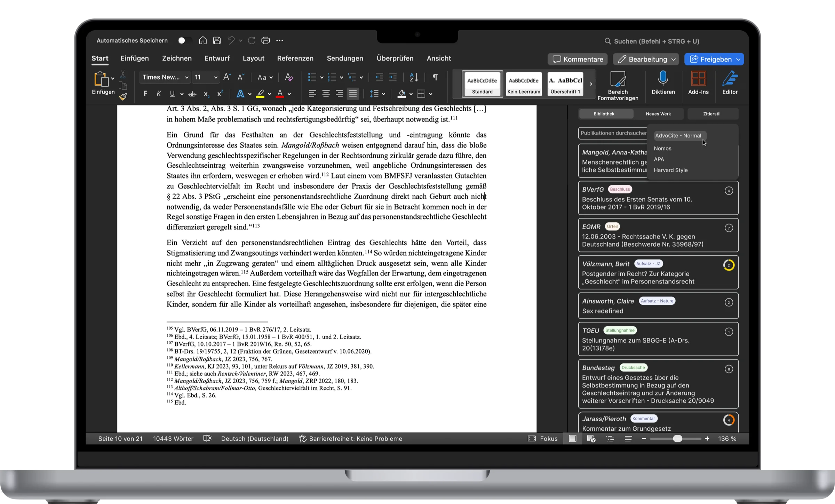Select Nomos from citation style menu

[x=662, y=149]
